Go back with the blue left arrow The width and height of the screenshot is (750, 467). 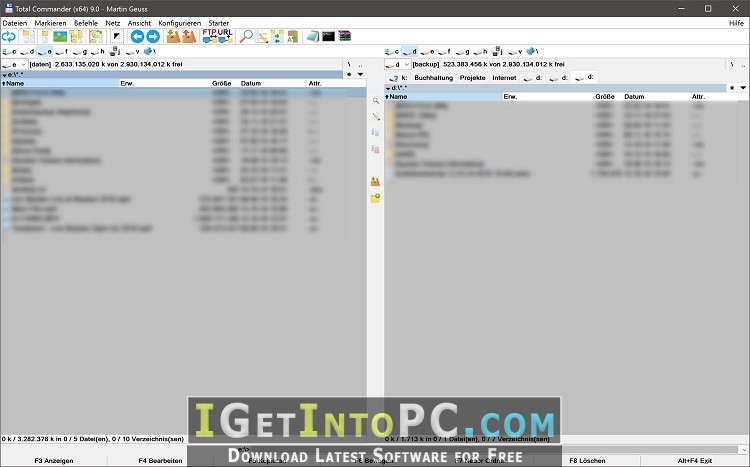click(137, 36)
